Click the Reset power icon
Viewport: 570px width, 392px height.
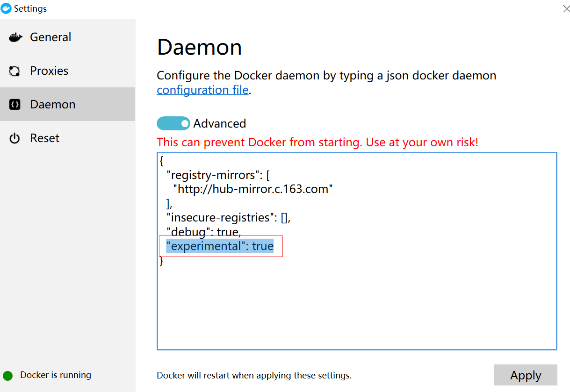(x=14, y=138)
